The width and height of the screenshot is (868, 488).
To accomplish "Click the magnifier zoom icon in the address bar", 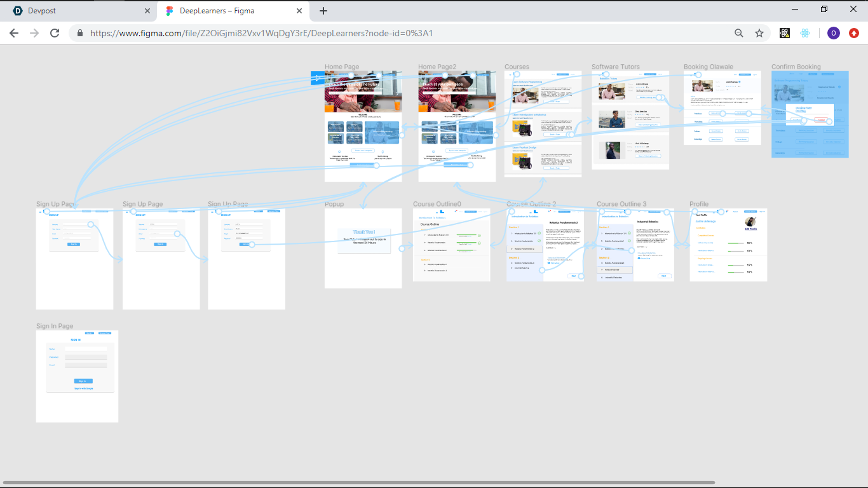I will [x=738, y=32].
